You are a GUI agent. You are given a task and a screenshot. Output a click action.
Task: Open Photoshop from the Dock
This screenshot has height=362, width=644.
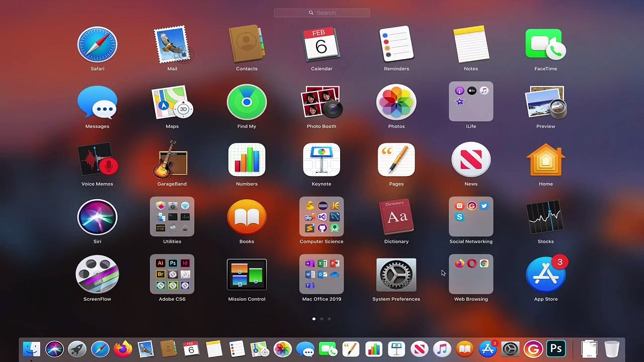(556, 349)
